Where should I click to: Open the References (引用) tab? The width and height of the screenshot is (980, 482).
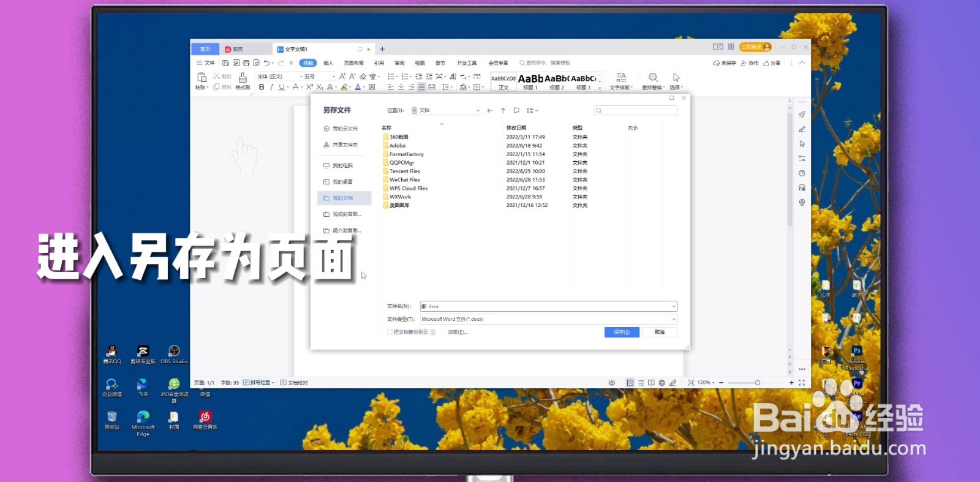tap(379, 63)
